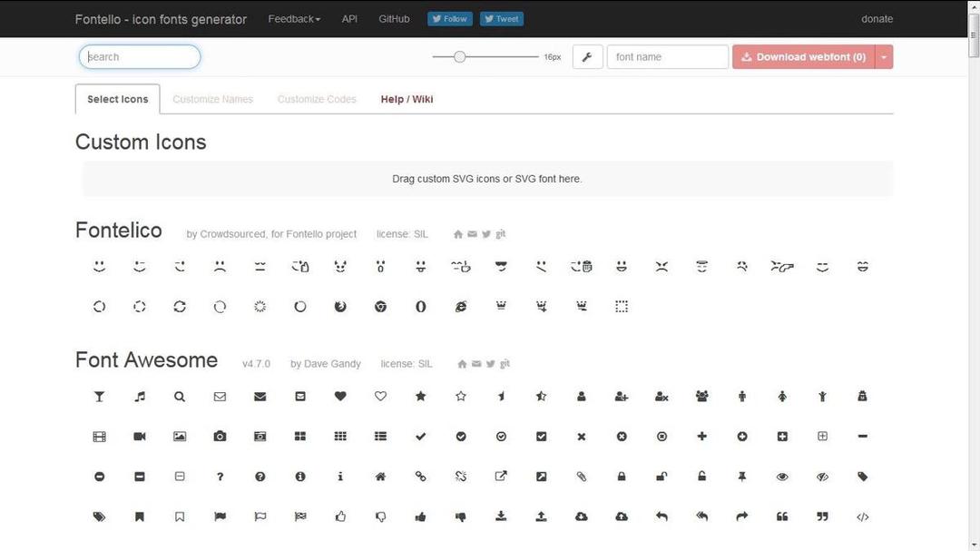Adjust the icon size slider handle
This screenshot has height=551, width=980.
click(459, 57)
